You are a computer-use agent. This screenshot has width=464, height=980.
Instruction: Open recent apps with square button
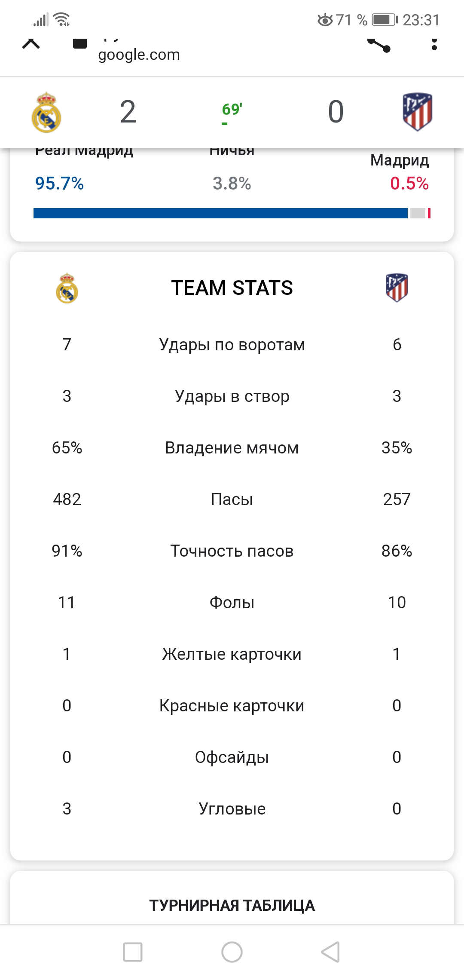(133, 952)
